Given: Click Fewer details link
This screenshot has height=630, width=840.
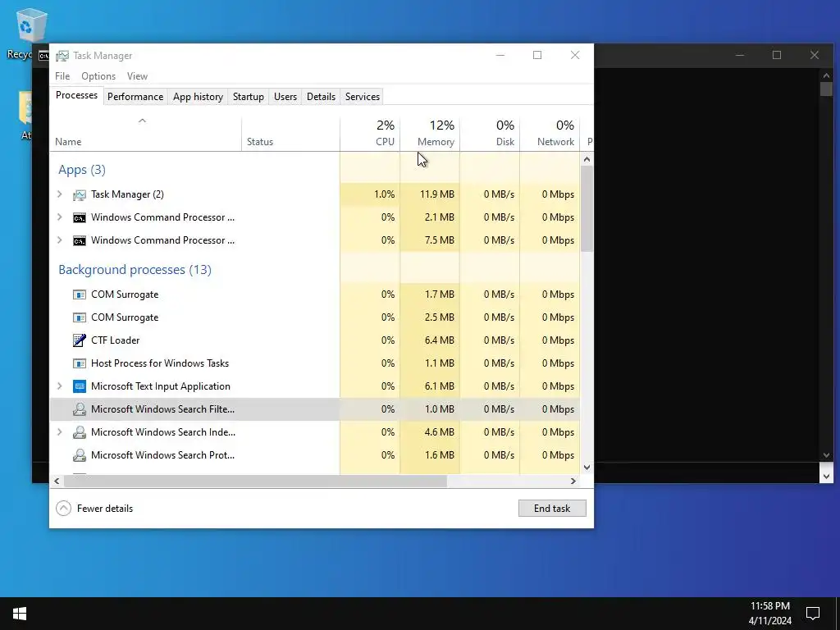Looking at the screenshot, I should (104, 509).
